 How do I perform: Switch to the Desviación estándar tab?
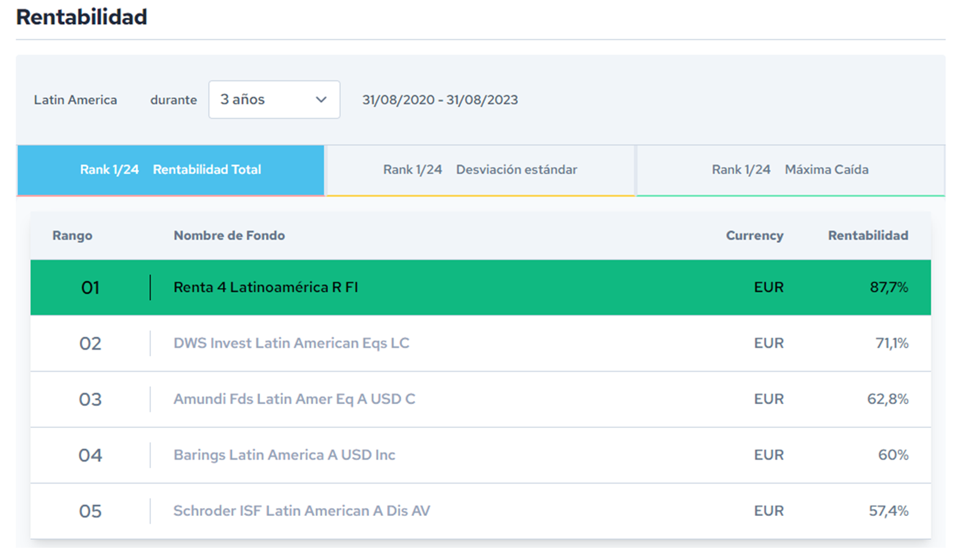(480, 170)
